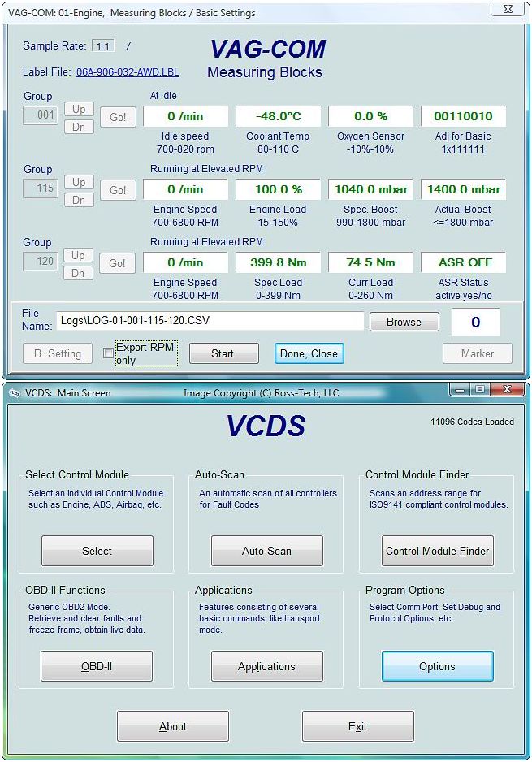Click the ASR OFF status value

[x=463, y=262]
